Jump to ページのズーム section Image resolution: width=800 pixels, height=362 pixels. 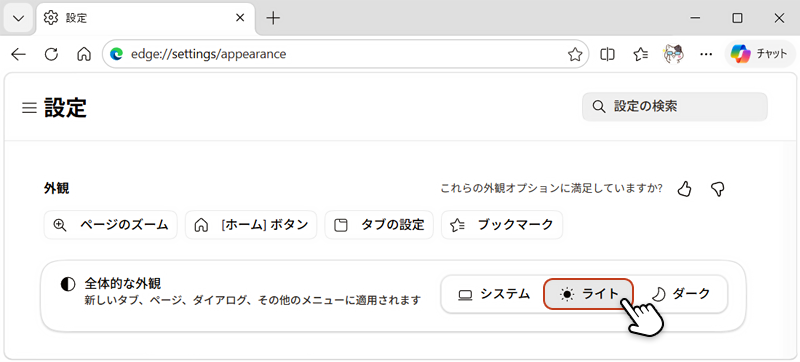[x=111, y=225]
